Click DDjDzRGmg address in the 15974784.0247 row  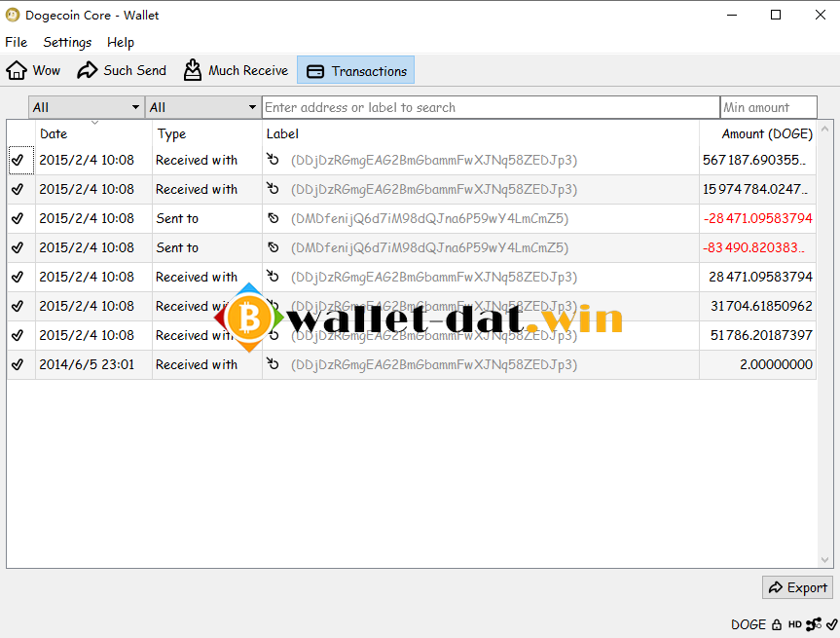tap(434, 190)
